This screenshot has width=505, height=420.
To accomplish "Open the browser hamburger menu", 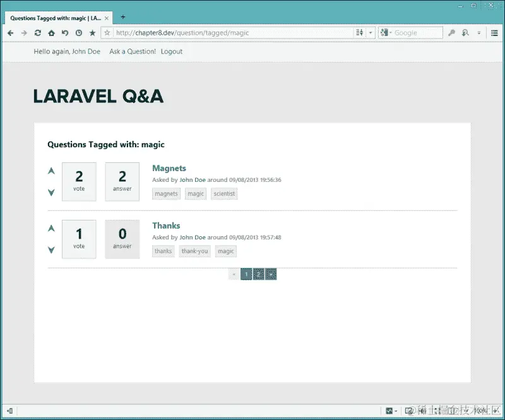I will pos(494,33).
